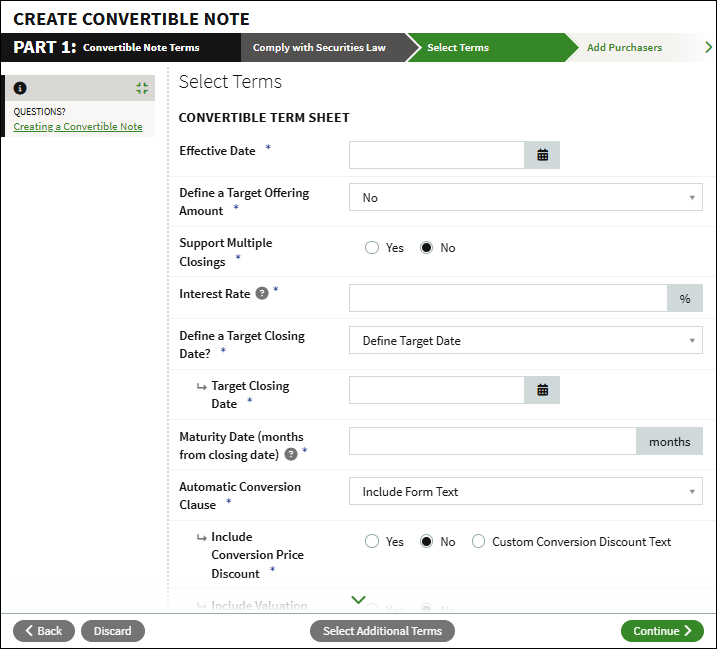Select Yes for Include Conversion Price Discount
Viewport: 717px width, 649px height.
pyautogui.click(x=372, y=542)
